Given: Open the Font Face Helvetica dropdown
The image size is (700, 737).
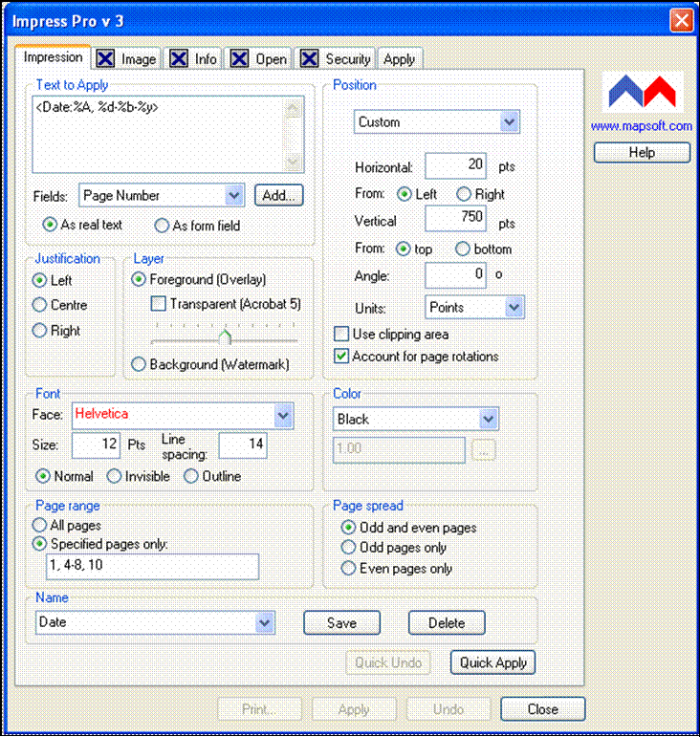Looking at the screenshot, I should 283,415.
